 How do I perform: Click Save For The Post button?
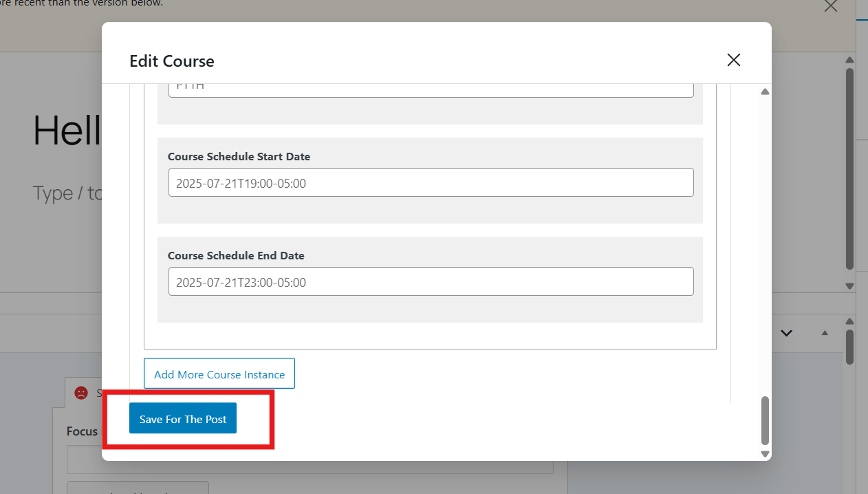tap(183, 418)
